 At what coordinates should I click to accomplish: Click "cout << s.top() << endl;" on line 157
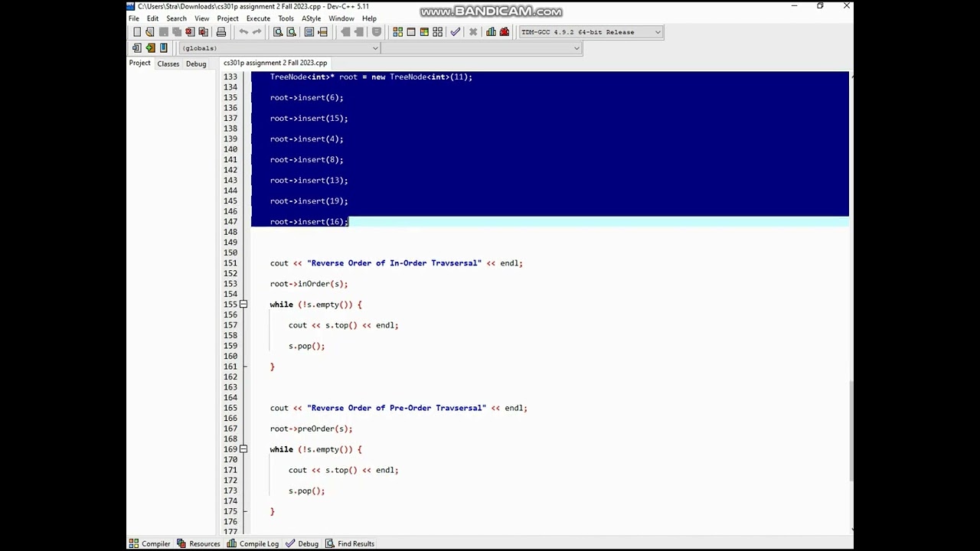pos(343,325)
